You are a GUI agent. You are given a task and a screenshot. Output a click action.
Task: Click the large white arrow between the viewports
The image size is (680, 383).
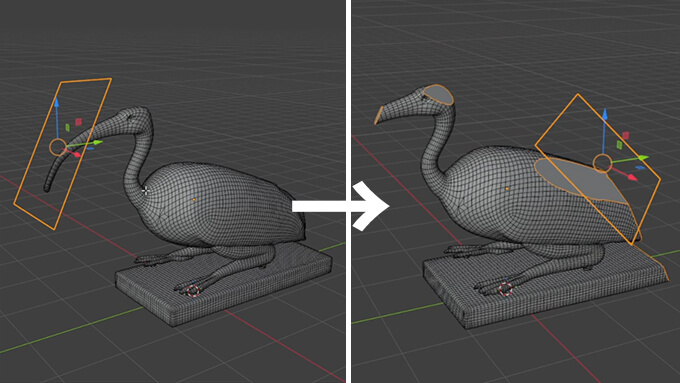340,206
